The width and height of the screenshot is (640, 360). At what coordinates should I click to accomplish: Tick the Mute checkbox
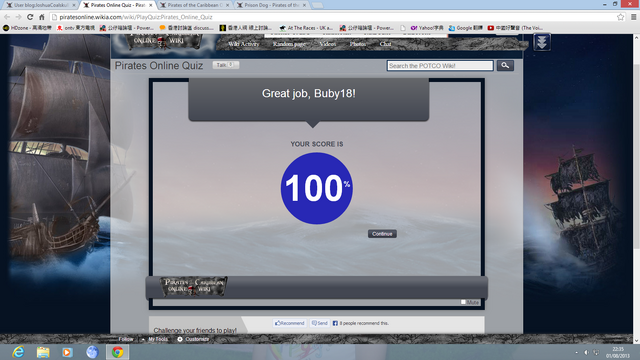click(x=463, y=302)
